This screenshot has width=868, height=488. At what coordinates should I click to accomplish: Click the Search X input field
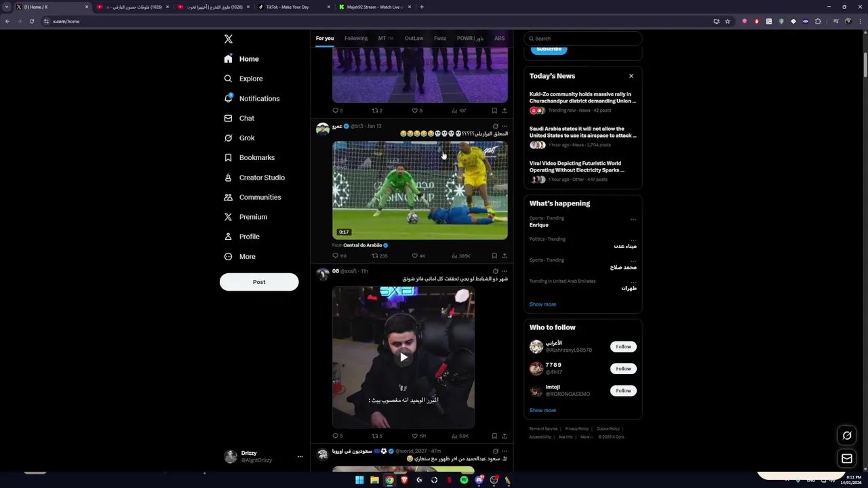pyautogui.click(x=583, y=39)
